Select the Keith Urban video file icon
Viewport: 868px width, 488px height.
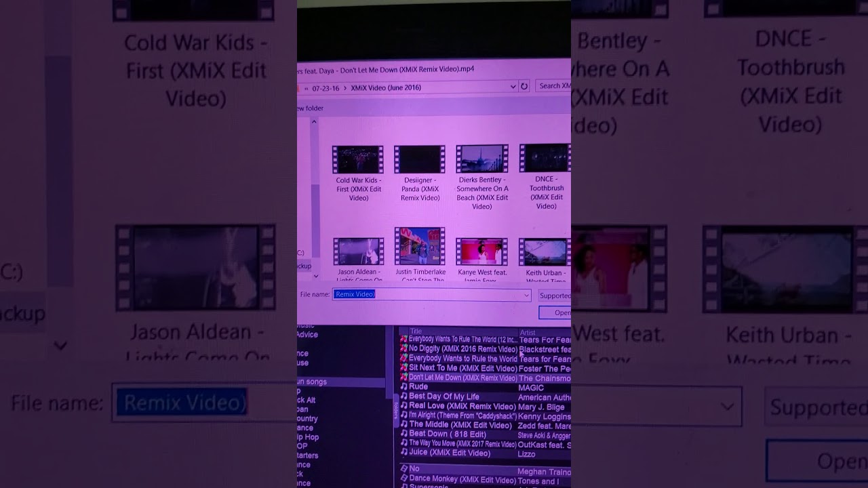pyautogui.click(x=545, y=252)
